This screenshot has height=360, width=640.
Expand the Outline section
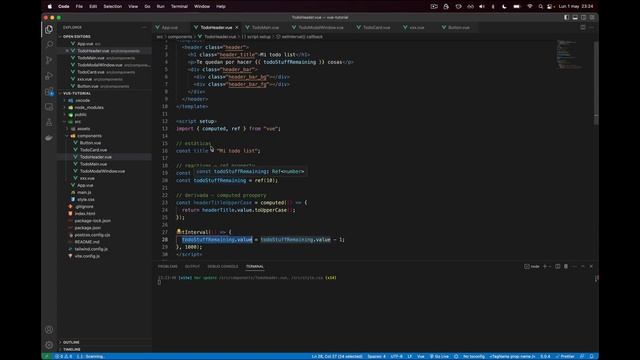coord(71,342)
